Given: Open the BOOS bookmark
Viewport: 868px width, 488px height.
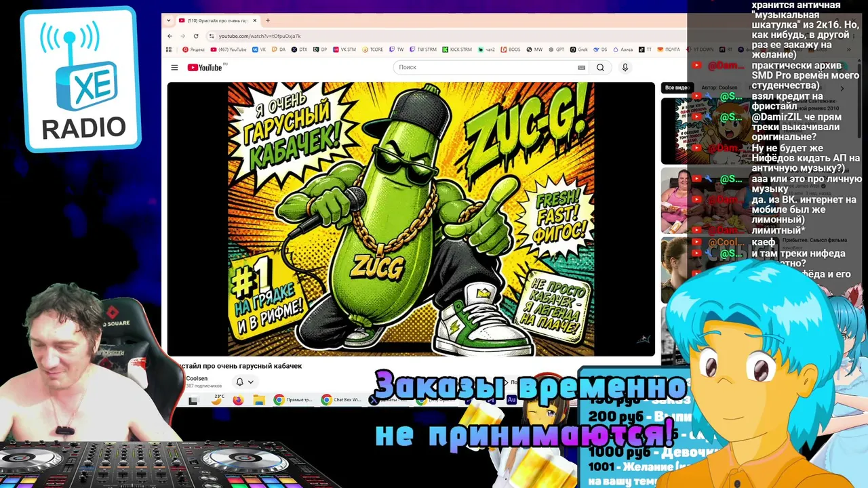Looking at the screenshot, I should click(x=511, y=49).
